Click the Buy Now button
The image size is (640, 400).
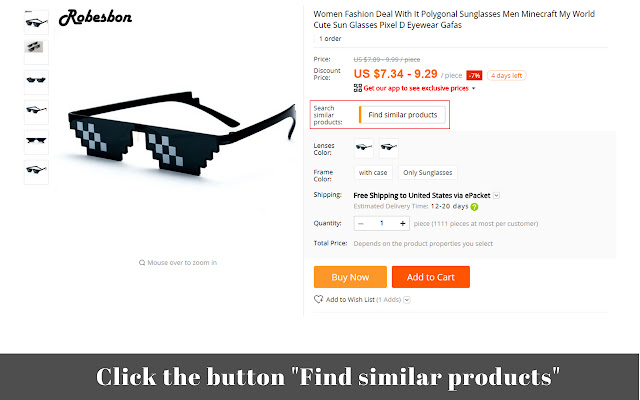coord(350,277)
